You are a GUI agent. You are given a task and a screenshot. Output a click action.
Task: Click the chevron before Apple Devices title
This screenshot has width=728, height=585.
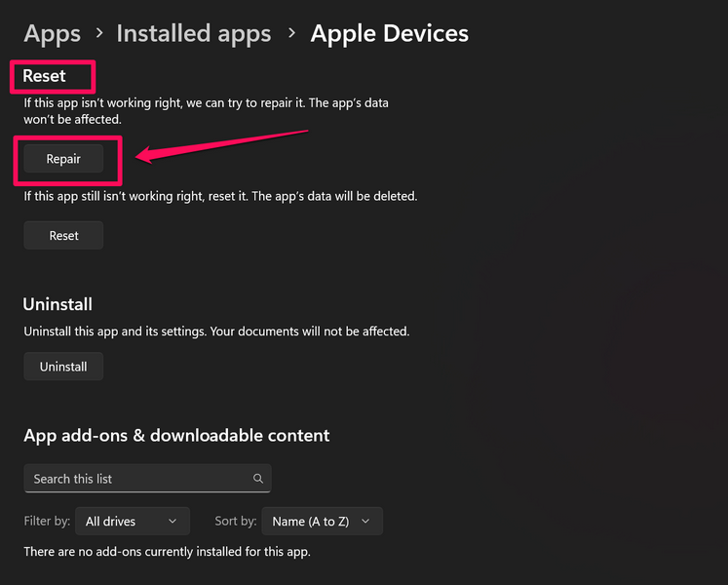pos(290,34)
